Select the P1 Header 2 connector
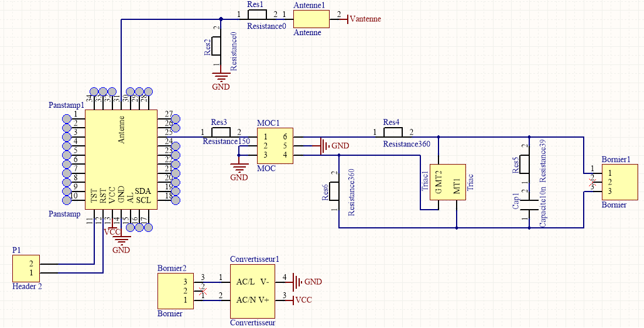 click(26, 268)
